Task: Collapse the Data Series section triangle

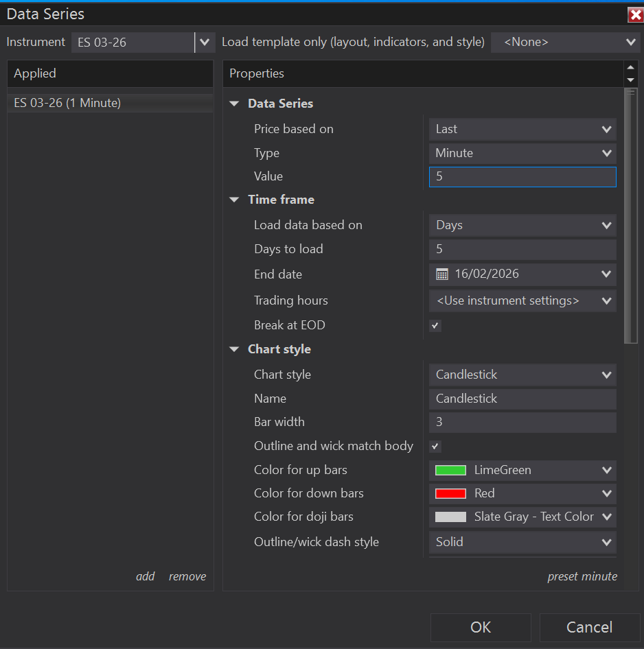Action: tap(235, 104)
